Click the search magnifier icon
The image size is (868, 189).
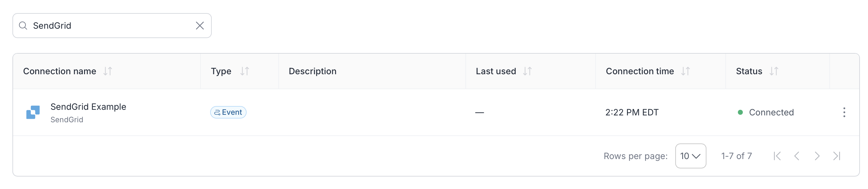23,25
